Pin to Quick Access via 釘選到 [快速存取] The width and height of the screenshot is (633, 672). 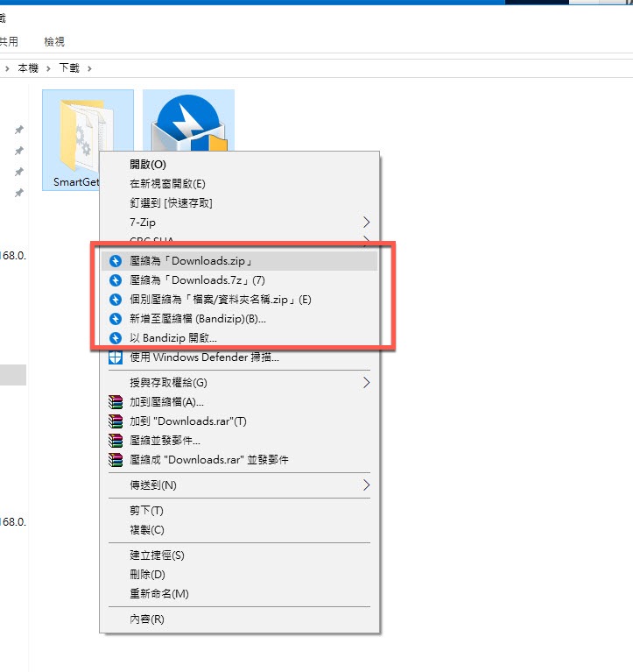pyautogui.click(x=240, y=203)
